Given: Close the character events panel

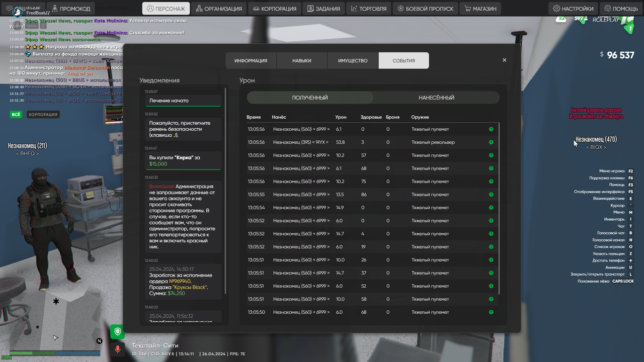Looking at the screenshot, I should (504, 60).
